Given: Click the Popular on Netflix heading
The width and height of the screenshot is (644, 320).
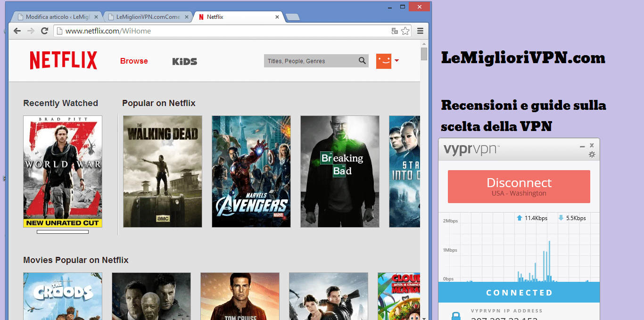Looking at the screenshot, I should tap(159, 103).
